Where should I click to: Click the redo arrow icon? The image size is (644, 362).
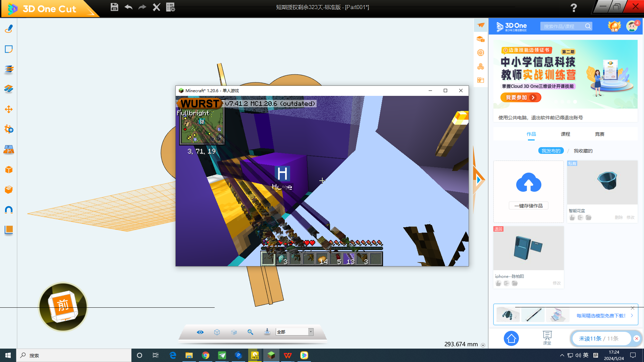tap(142, 7)
